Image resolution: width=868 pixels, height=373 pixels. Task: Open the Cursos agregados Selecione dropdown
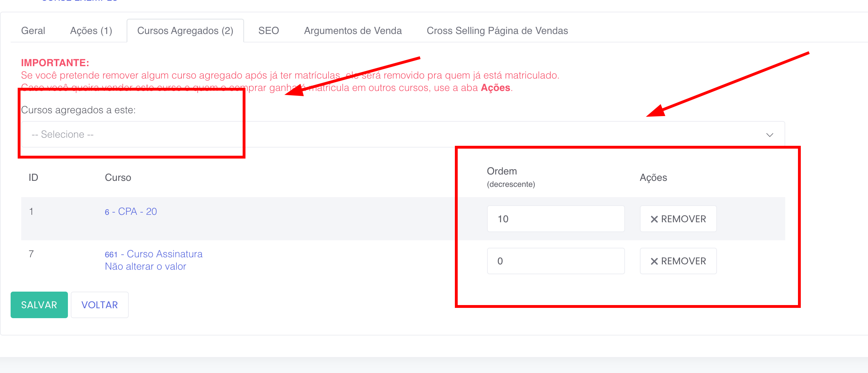[x=403, y=134]
